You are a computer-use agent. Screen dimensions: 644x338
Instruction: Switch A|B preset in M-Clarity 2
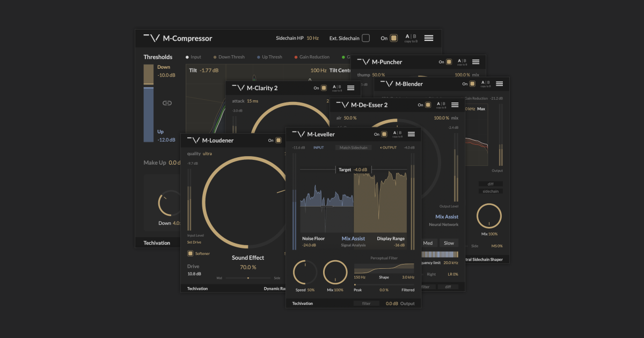pyautogui.click(x=336, y=88)
